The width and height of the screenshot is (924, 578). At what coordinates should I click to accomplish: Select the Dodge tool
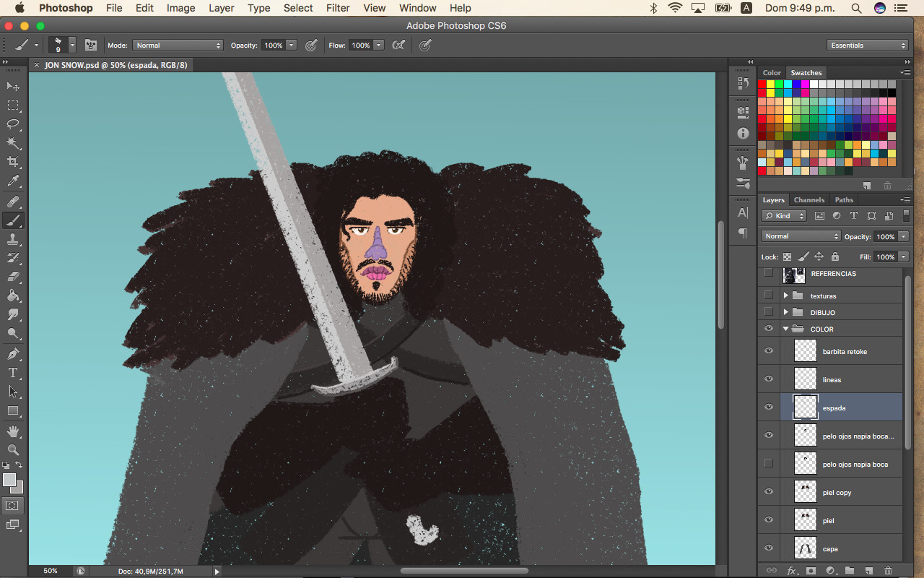(13, 334)
